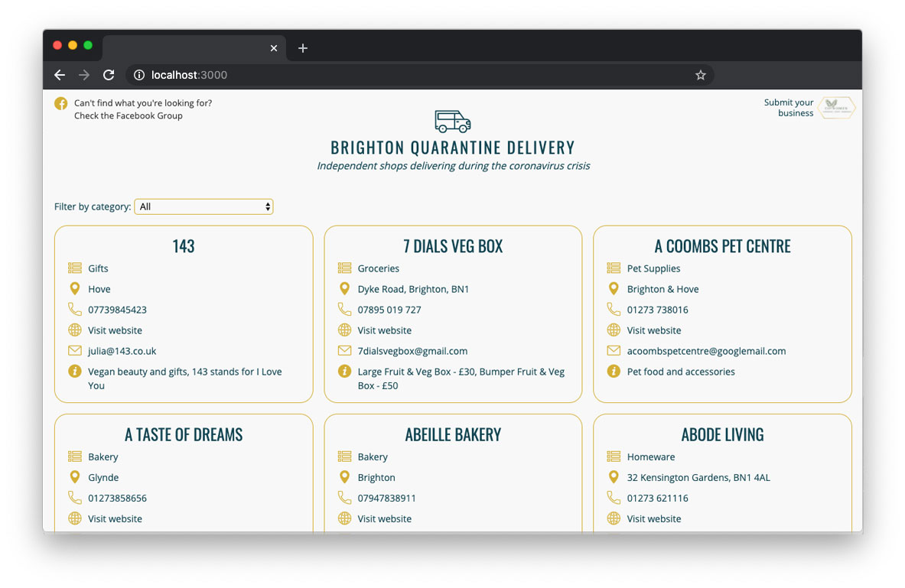Click the location pin on Abode Living card
This screenshot has width=905, height=588.
pos(614,477)
